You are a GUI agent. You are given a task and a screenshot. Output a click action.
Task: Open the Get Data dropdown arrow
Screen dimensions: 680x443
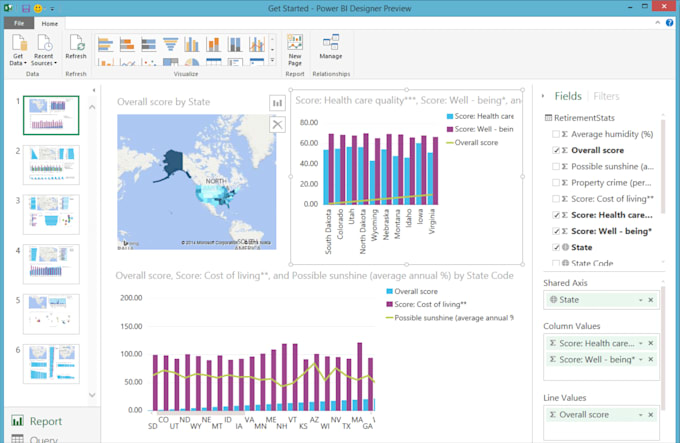[25, 63]
